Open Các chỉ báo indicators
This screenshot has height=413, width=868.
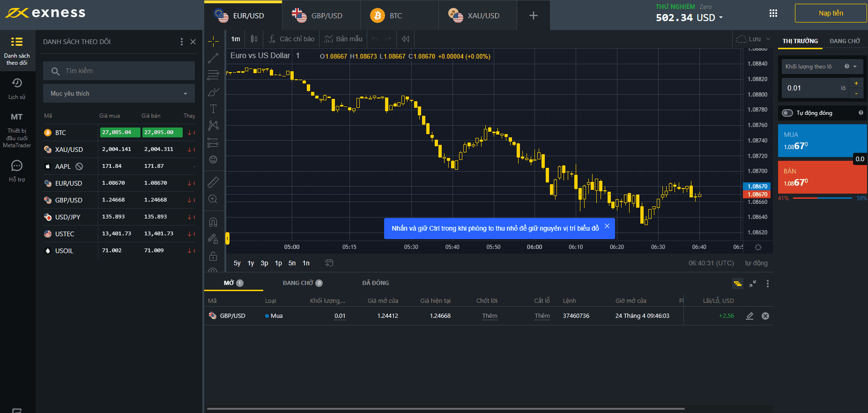pyautogui.click(x=291, y=39)
